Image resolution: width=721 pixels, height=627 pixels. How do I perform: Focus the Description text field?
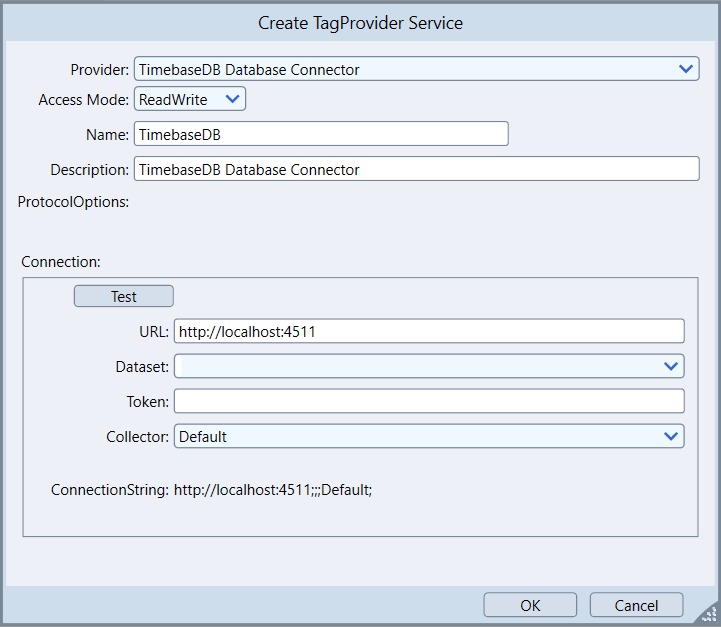coord(416,169)
